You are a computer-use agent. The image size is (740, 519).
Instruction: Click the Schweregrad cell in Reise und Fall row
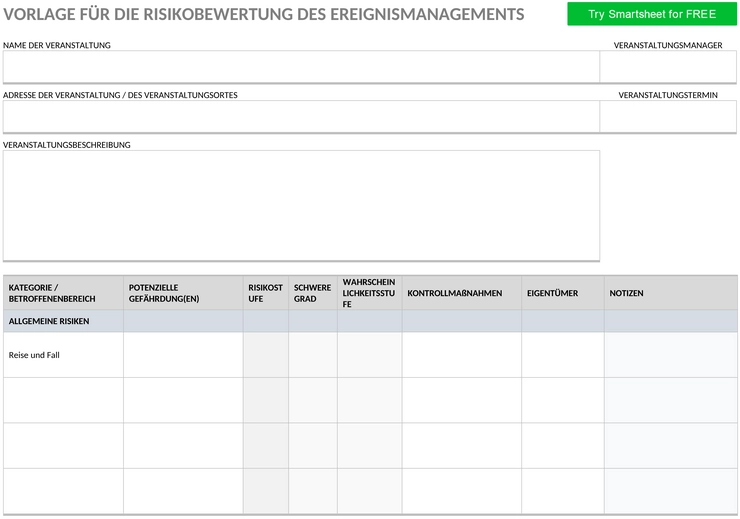(313, 355)
